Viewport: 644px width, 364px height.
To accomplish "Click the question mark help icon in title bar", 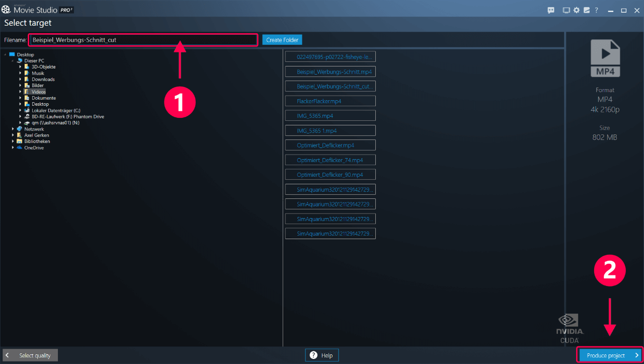I will click(597, 10).
